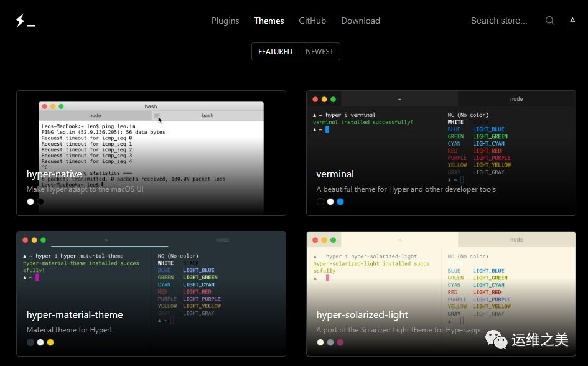Screen dimensions: 588x366
Task: Open the Download page
Action: pyautogui.click(x=360, y=21)
